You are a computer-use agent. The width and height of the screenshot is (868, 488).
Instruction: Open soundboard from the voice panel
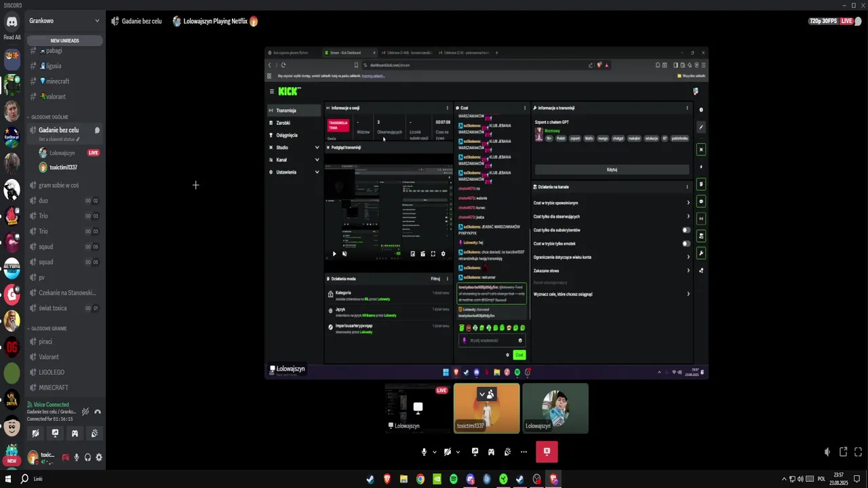tap(94, 433)
